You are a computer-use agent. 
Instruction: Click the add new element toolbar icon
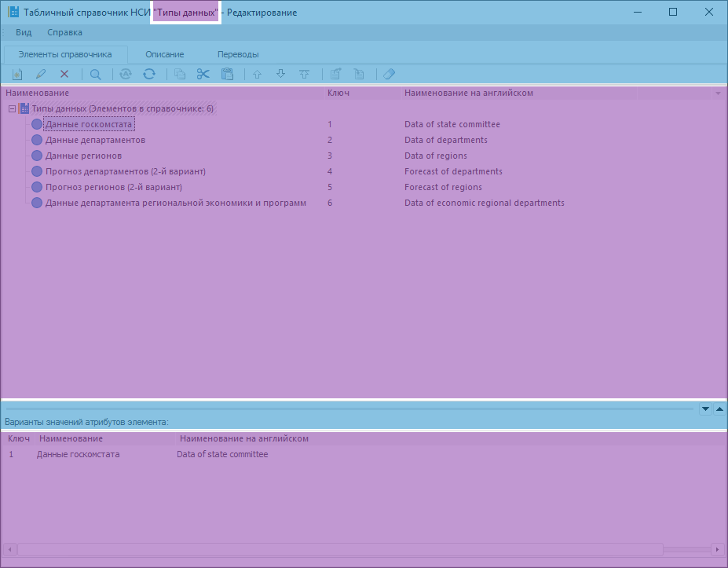pos(16,74)
